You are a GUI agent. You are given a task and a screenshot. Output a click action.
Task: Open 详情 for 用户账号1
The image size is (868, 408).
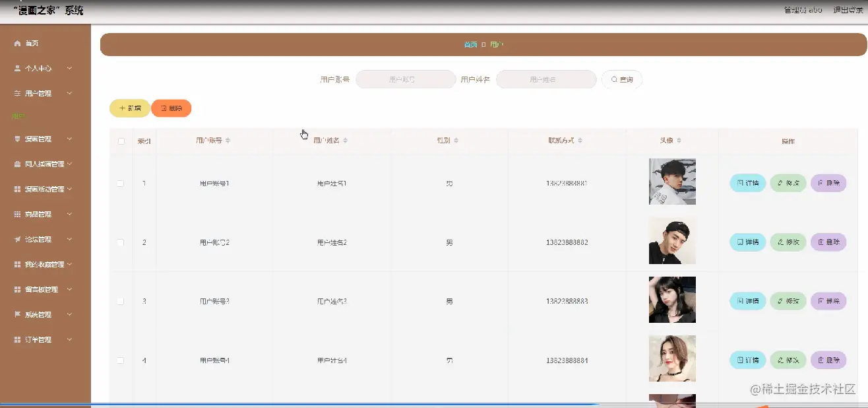[x=748, y=183]
